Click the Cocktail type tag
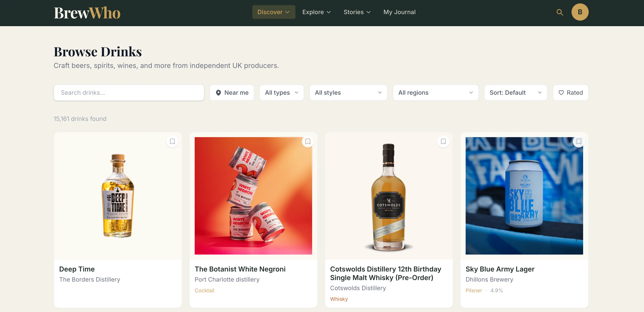This screenshot has height=312, width=644. (204, 291)
